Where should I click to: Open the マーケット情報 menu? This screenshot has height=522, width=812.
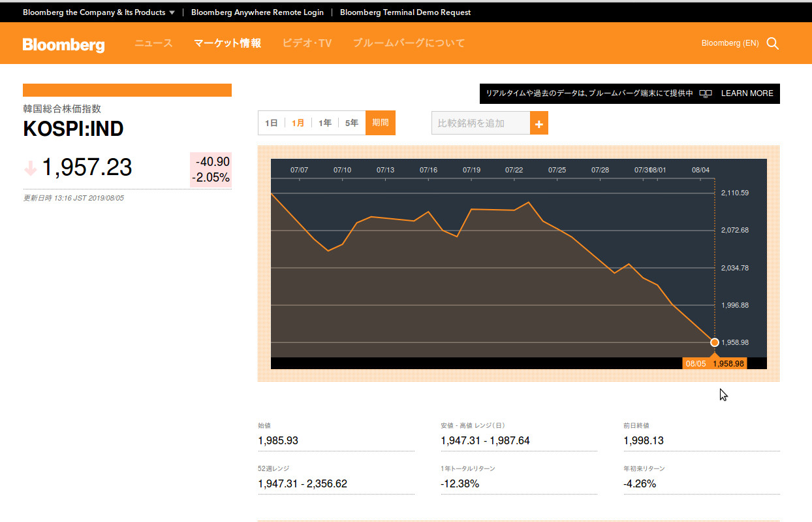(x=227, y=43)
